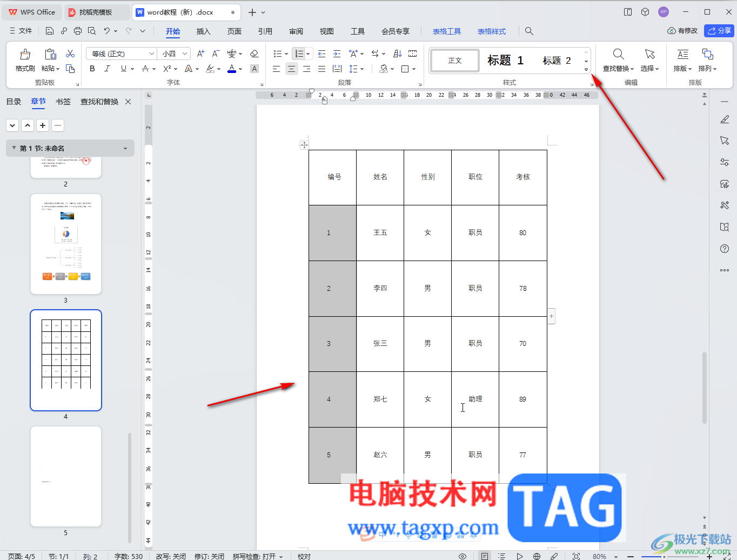Apply the 标题 2 heading style
The image size is (737, 560).
tap(557, 61)
